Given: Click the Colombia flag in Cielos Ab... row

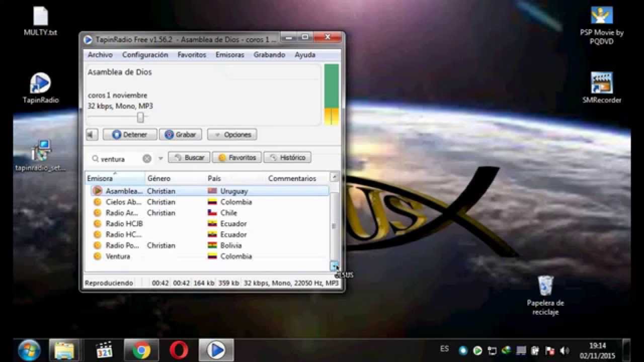Looking at the screenshot, I should [x=212, y=202].
